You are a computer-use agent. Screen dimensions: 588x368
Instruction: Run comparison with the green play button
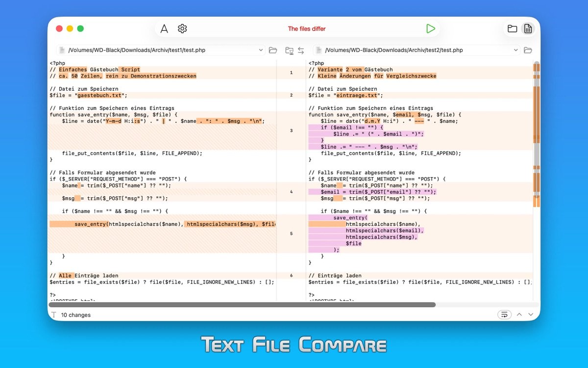coord(430,29)
